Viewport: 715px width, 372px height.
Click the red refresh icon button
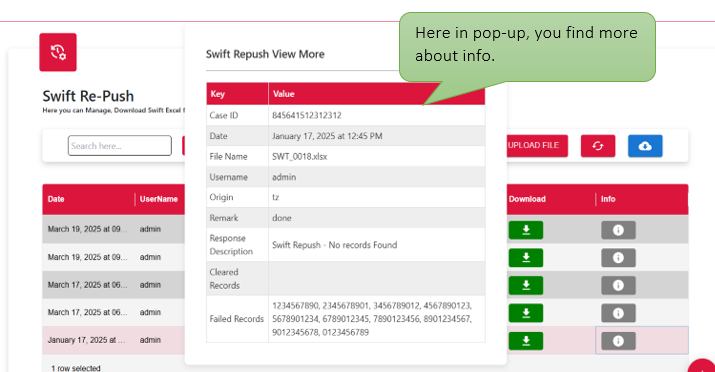tap(598, 146)
